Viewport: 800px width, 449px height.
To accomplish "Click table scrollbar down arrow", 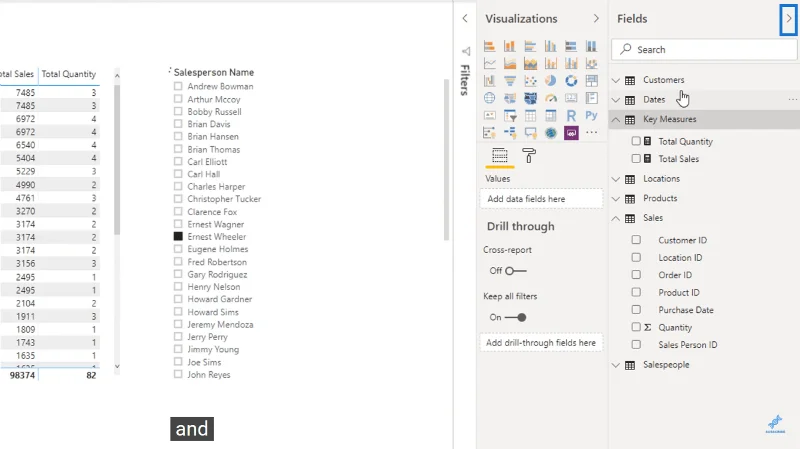I will [117, 366].
